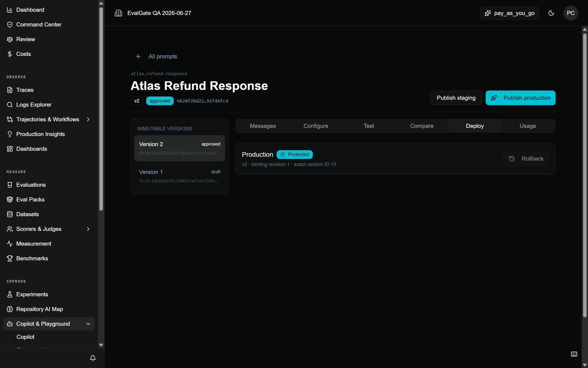This screenshot has width=588, height=368.
Task: Click the approved status badge in header
Action: [160, 101]
